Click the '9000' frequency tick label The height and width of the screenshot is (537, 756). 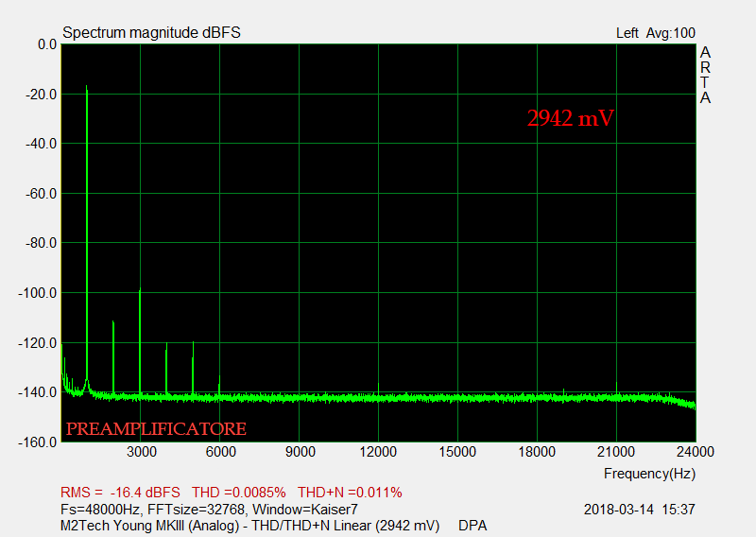[300, 452]
